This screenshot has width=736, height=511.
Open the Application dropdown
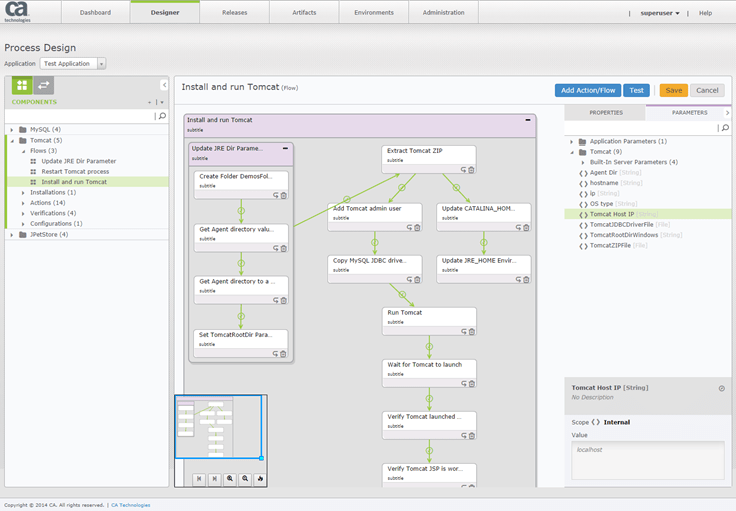tap(74, 64)
